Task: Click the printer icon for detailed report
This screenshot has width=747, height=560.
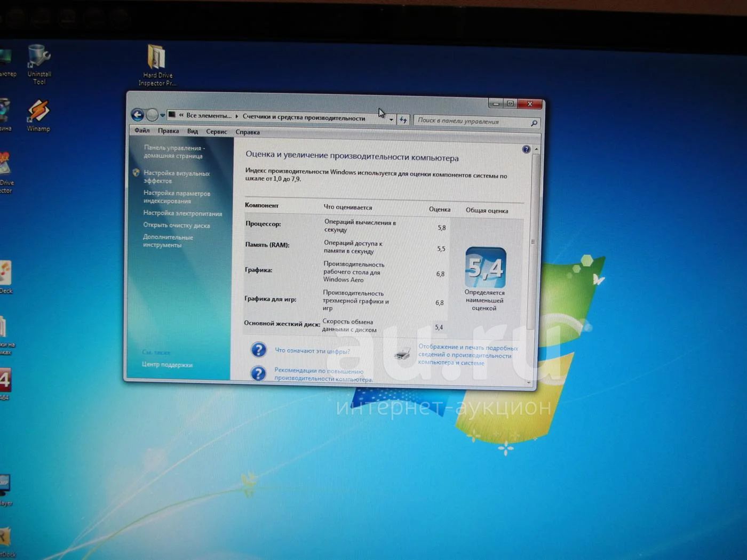Action: pos(403,354)
